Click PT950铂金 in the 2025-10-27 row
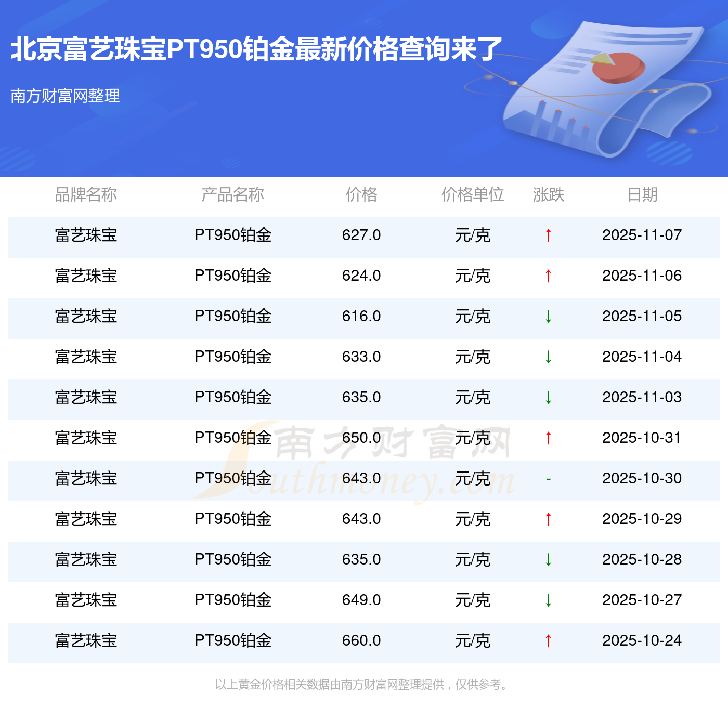This screenshot has width=728, height=708. (x=233, y=600)
